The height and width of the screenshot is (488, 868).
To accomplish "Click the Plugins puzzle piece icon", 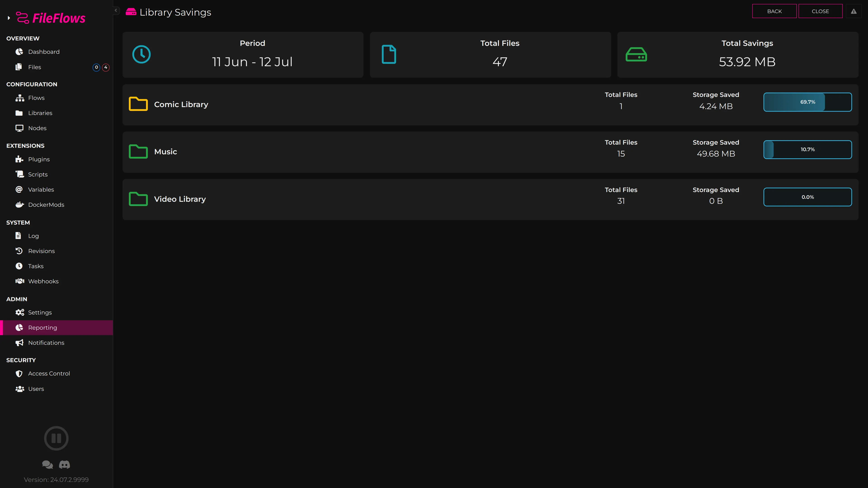I will click(19, 159).
